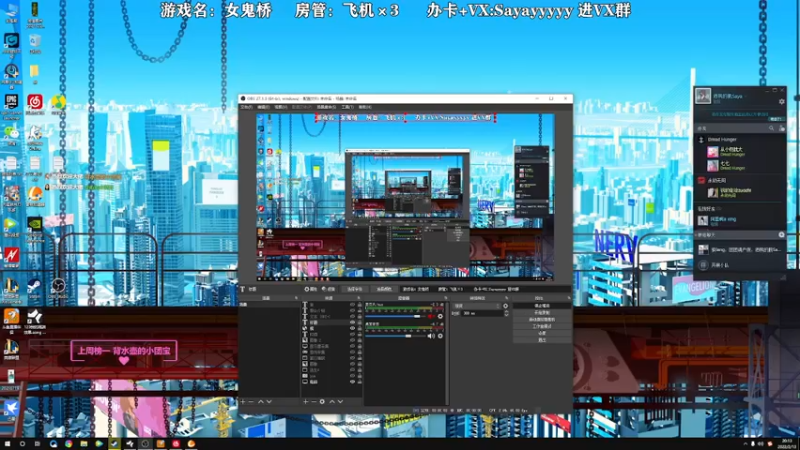Click the third Controls panel button

point(542,319)
